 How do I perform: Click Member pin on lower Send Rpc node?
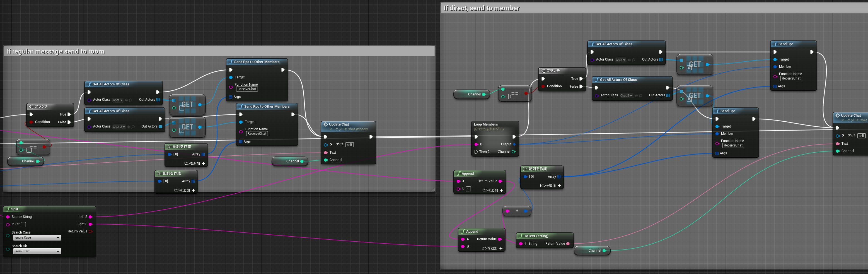point(717,134)
